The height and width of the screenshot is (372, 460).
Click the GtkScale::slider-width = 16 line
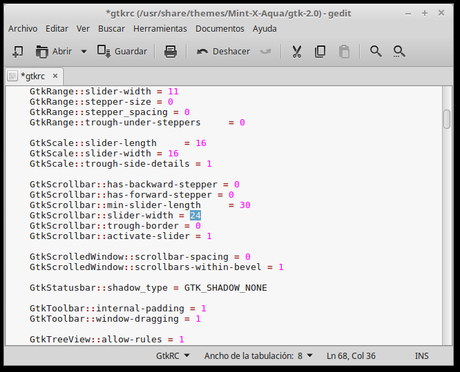[x=104, y=154]
